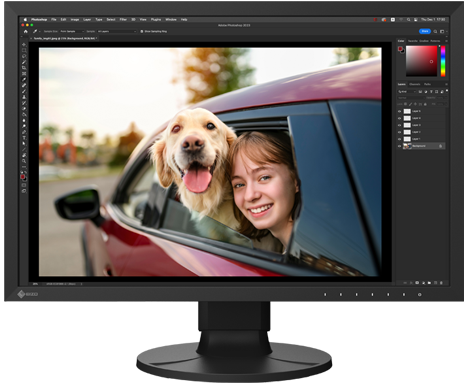Select the Rectangular Marquee tool

[24, 50]
